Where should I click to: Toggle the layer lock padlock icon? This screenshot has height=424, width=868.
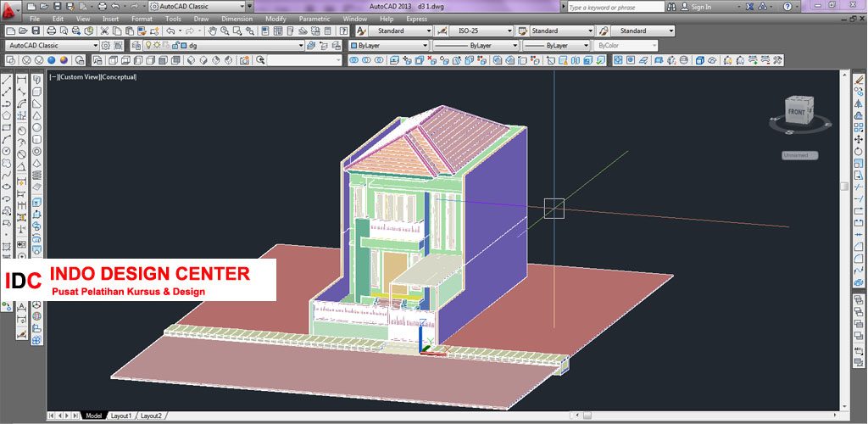coord(175,46)
